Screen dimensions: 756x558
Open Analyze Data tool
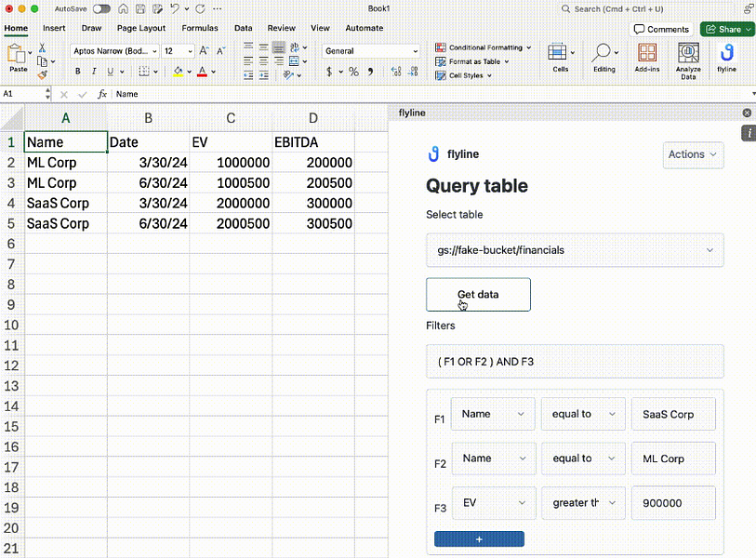pos(688,61)
